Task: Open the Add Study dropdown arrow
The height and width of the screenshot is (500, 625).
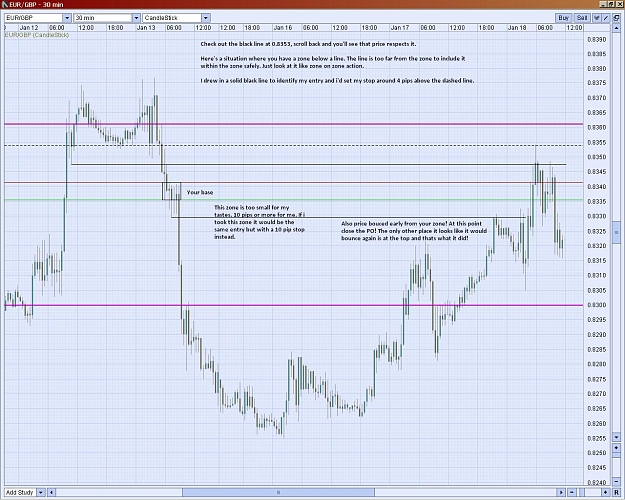Action: coord(41,492)
